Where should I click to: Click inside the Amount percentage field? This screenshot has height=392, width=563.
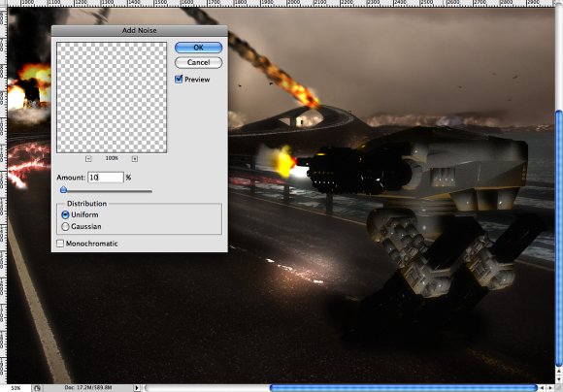[106, 178]
